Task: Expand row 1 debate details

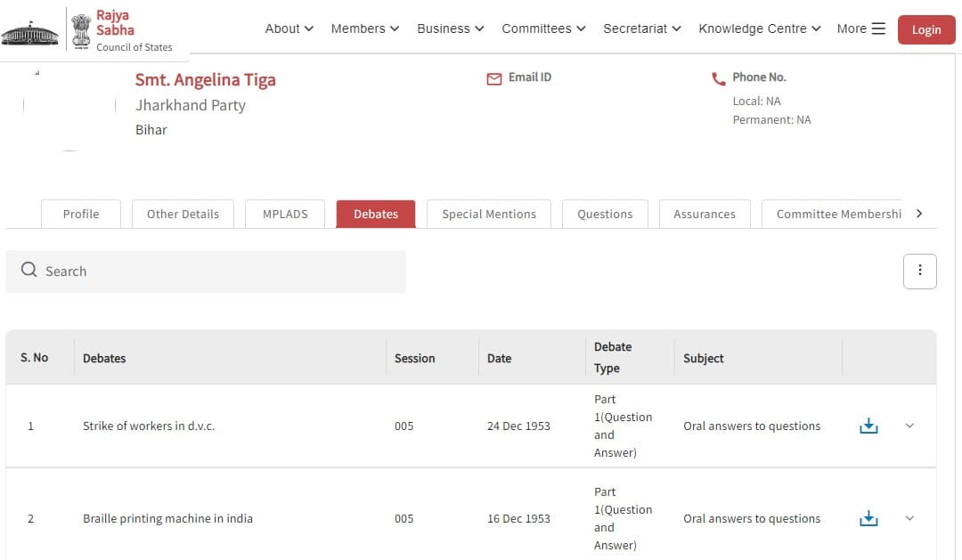Action: (909, 426)
